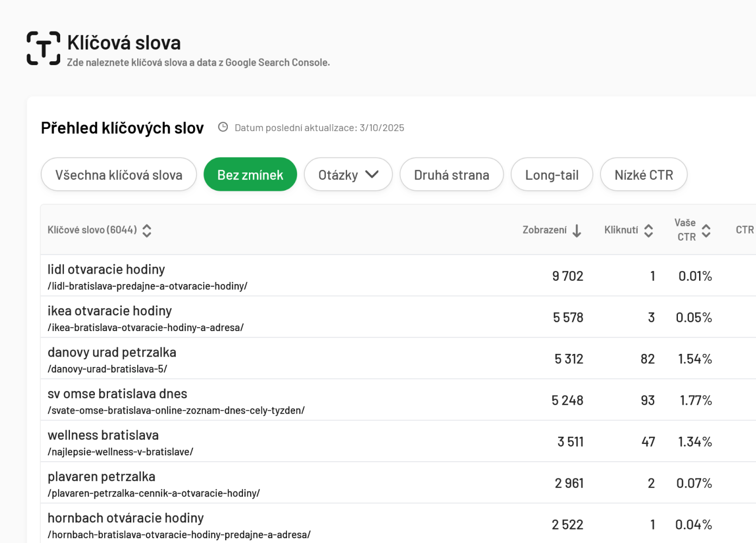
Task: Sort by Kliknutí column arrows
Action: pos(649,230)
